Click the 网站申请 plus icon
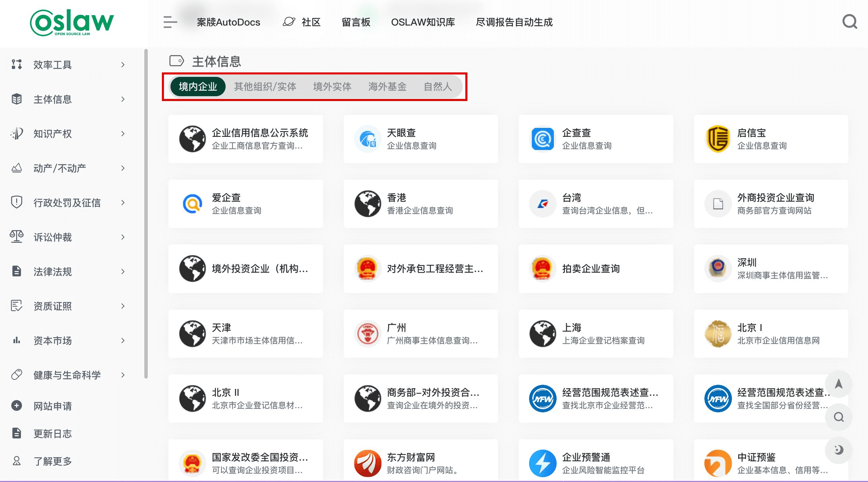 [17, 405]
